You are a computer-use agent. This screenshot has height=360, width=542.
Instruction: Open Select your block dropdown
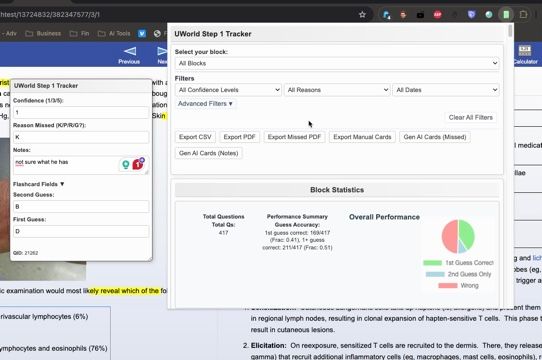point(337,63)
